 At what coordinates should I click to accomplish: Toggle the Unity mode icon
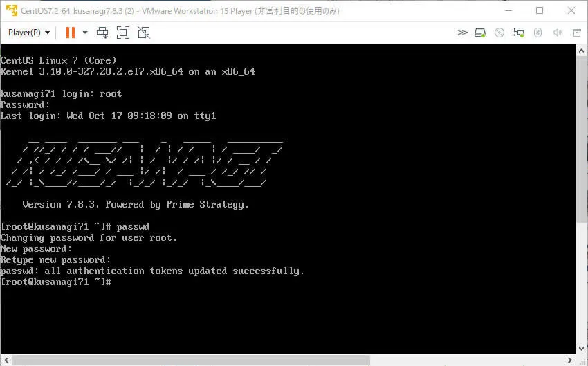pos(144,33)
